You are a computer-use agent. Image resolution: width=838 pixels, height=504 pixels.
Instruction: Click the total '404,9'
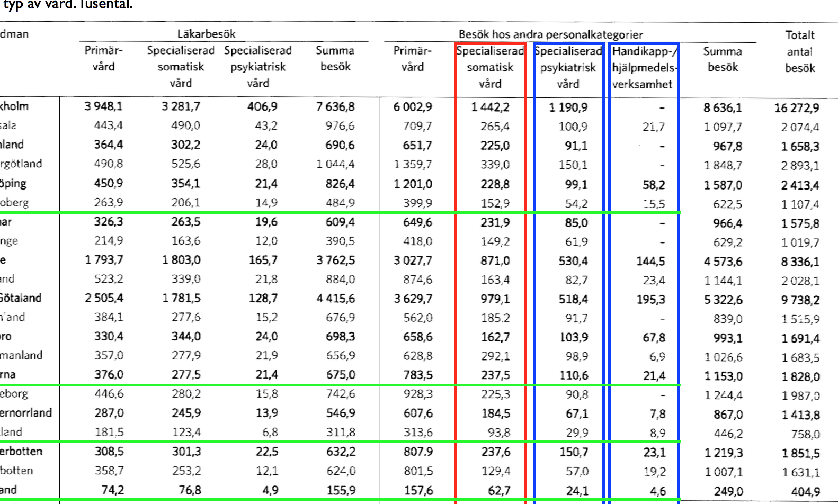click(x=805, y=492)
